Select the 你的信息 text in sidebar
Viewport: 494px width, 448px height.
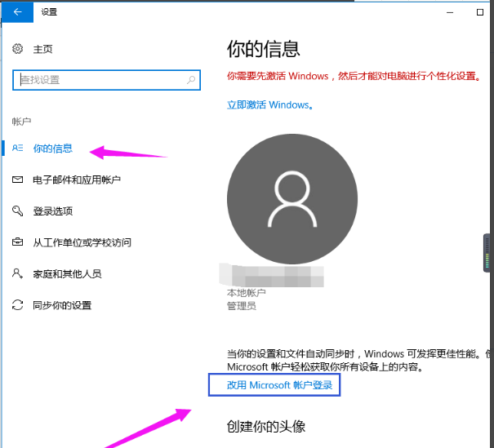[x=53, y=149]
